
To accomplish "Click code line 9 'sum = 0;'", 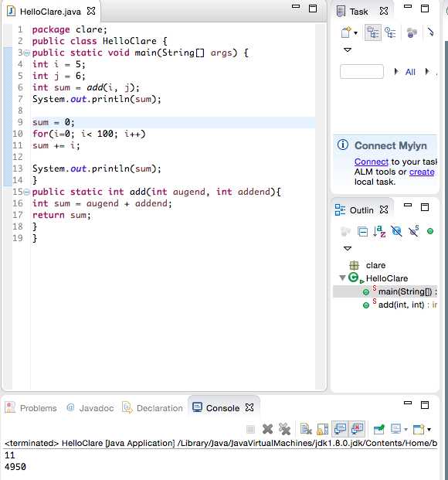I will pyautogui.click(x=53, y=122).
